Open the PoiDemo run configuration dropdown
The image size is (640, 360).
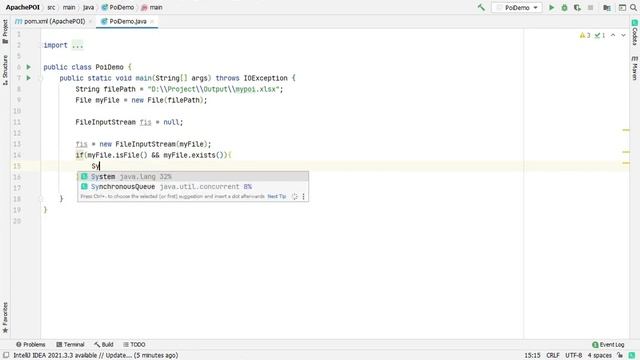coord(517,8)
